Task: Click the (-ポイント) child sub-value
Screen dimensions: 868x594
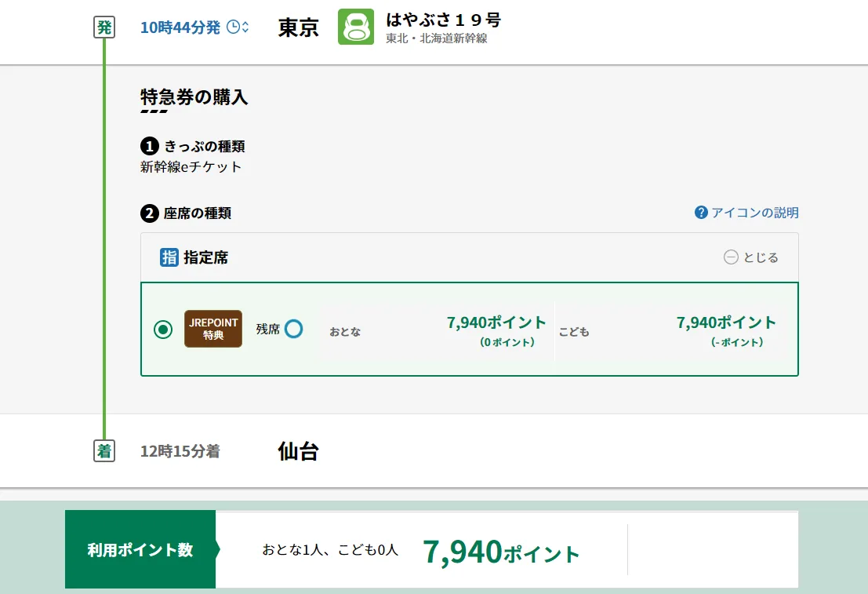Action: 737,342
